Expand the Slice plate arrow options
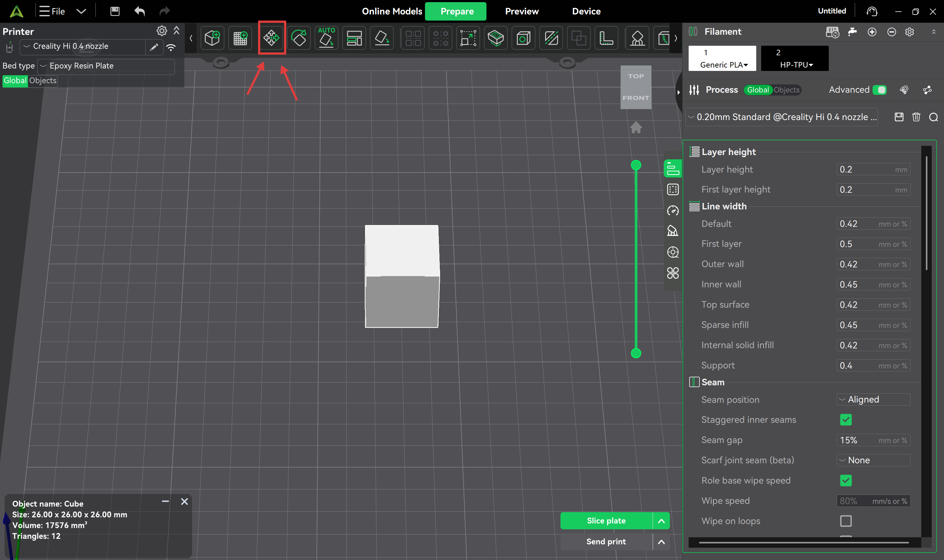Viewport: 944px width, 560px height. click(662, 521)
